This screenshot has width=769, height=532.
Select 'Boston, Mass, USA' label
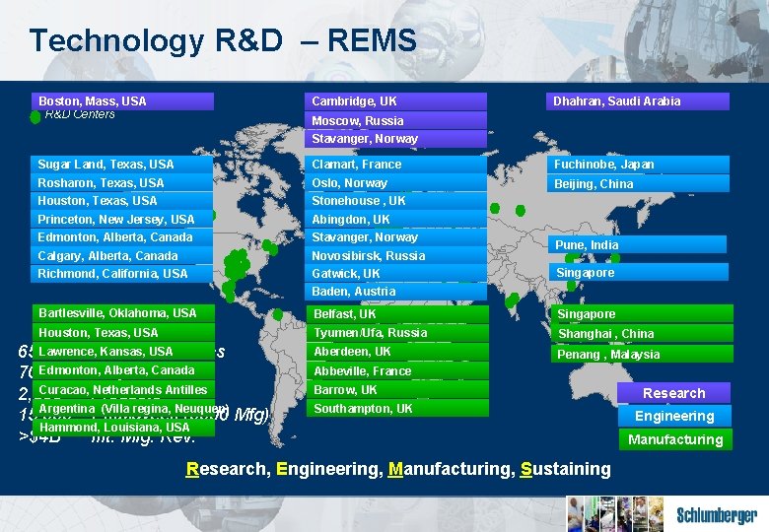tap(122, 101)
